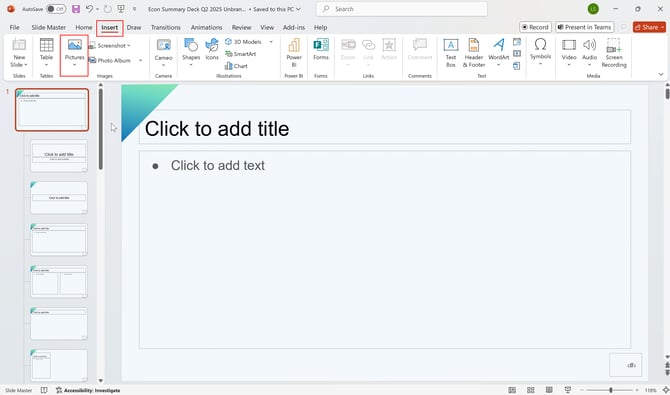Click the Object icon in Text group
Image resolution: width=670 pixels, height=395 pixels.
point(517,65)
